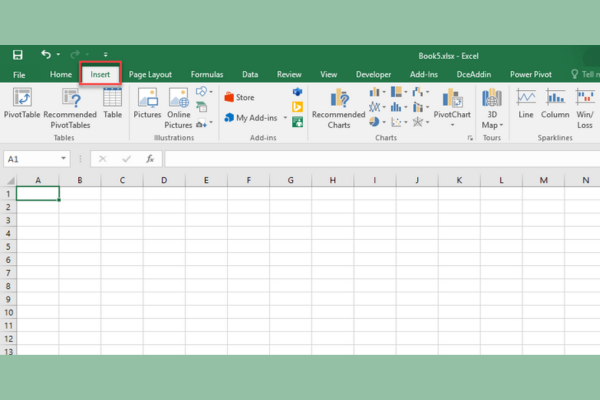Open the Review tab
The image size is (600, 400).
click(289, 74)
